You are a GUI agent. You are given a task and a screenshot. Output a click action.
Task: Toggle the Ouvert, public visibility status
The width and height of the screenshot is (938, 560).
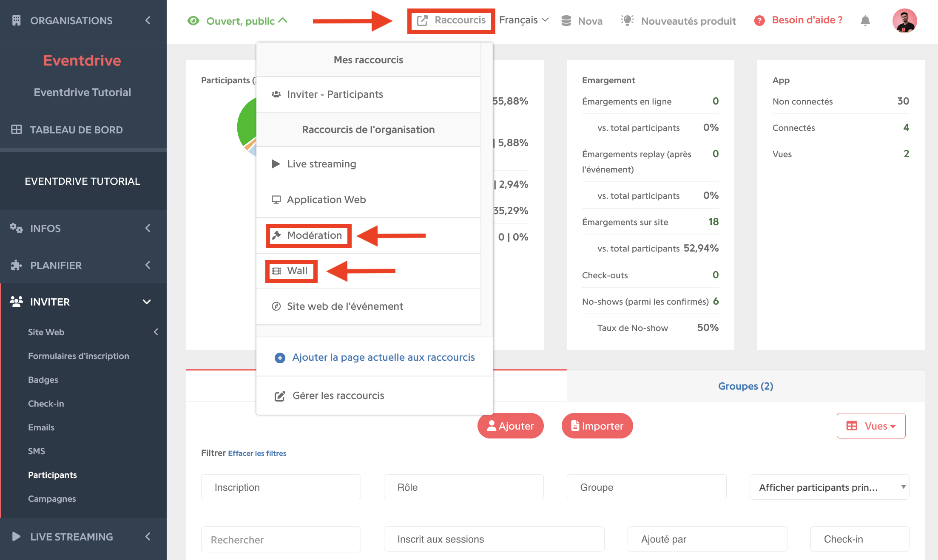(238, 21)
